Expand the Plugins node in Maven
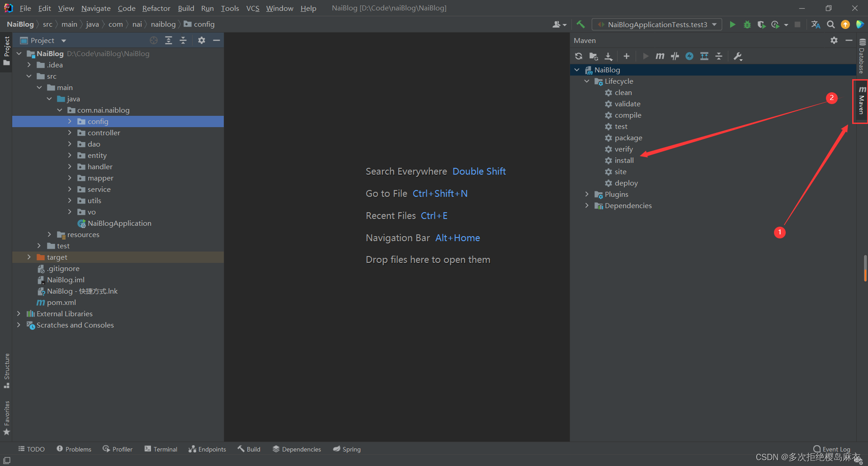Viewport: 868px width, 466px height. click(587, 194)
